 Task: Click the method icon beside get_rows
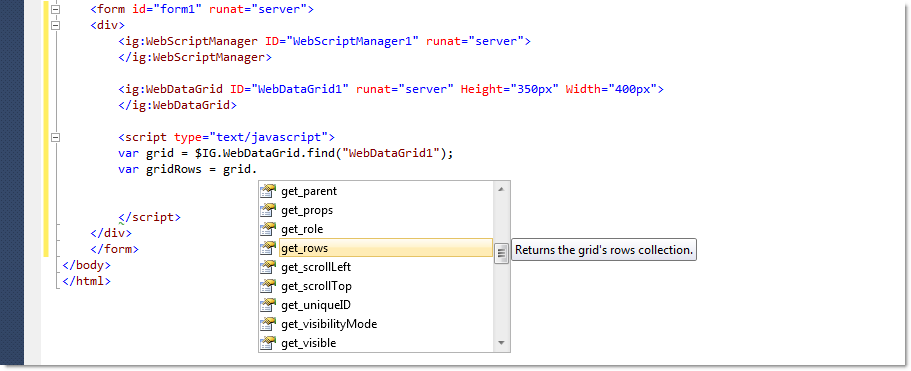tap(267, 248)
